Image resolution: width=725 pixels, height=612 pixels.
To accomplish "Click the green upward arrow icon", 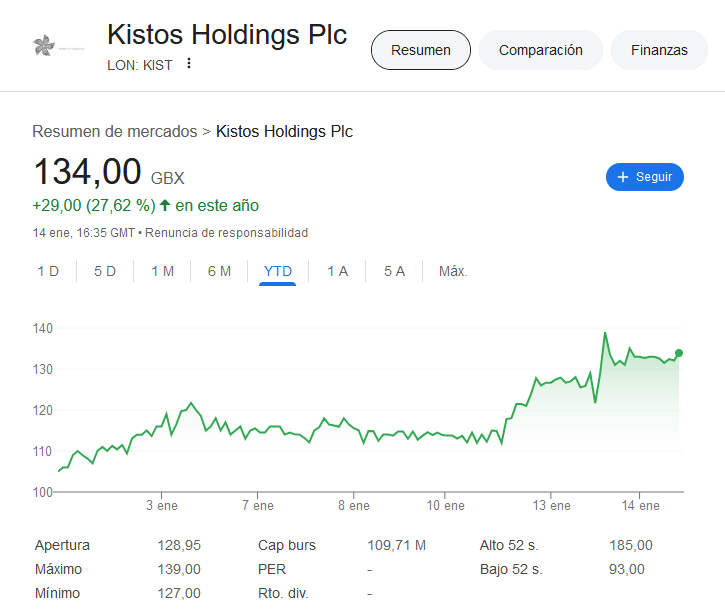I will pos(165,205).
